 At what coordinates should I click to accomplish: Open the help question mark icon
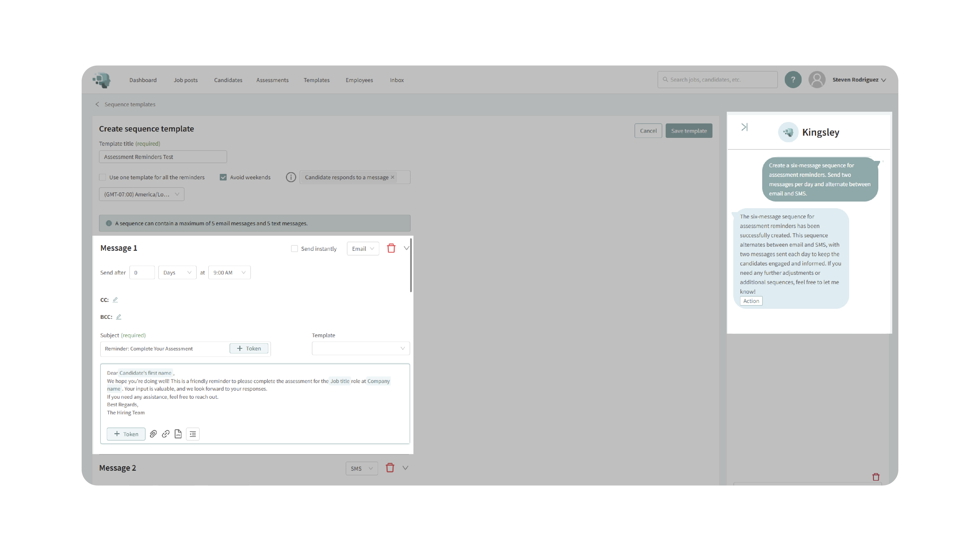click(793, 80)
